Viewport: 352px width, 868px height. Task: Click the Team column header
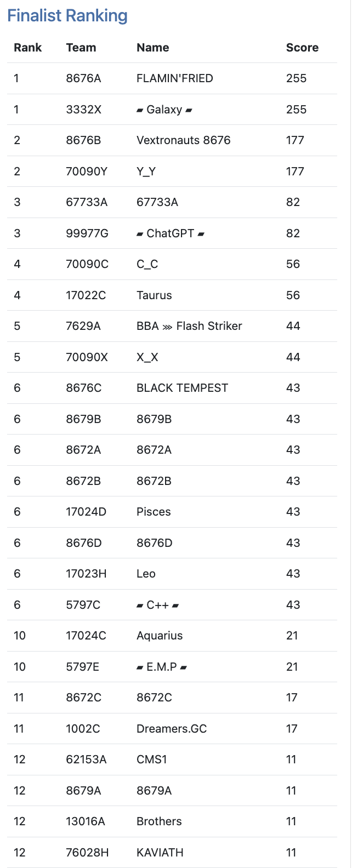tap(81, 48)
